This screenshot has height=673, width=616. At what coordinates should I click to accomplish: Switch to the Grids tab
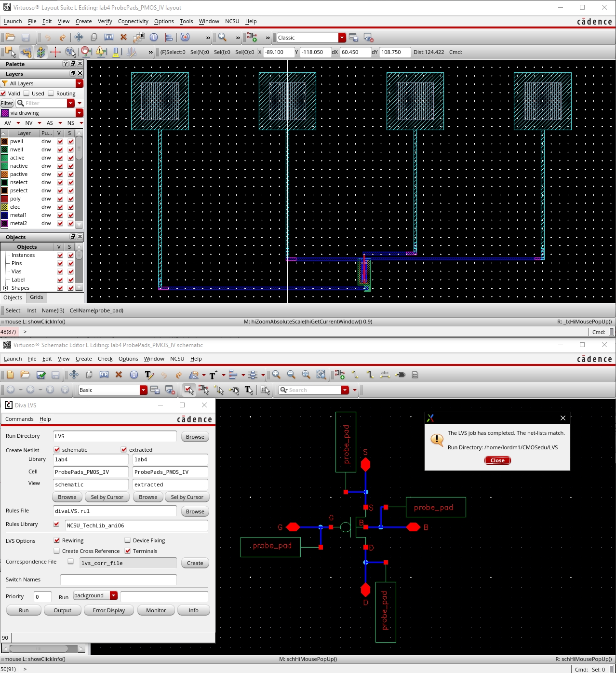tap(37, 297)
